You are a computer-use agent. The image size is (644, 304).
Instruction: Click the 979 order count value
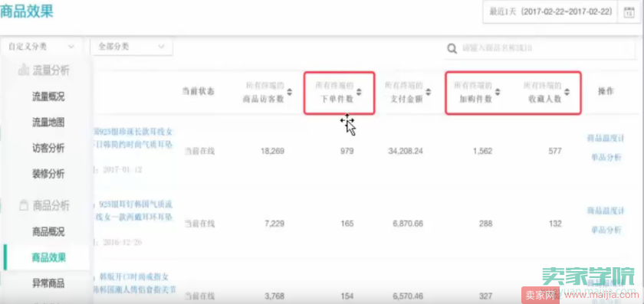(347, 151)
